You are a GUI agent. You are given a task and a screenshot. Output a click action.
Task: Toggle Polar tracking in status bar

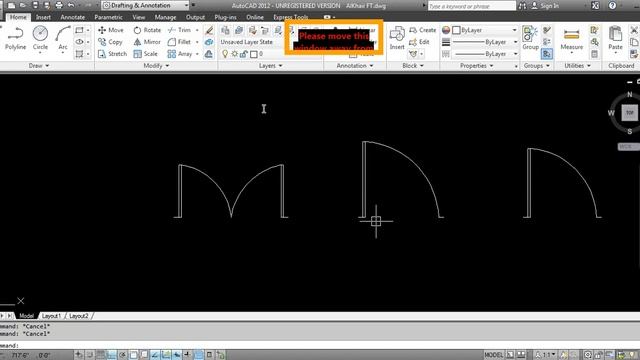(x=122, y=355)
